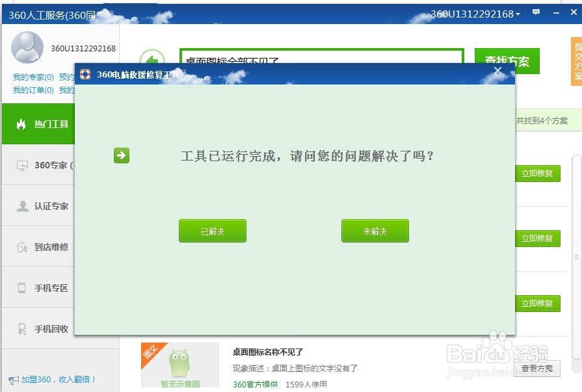The width and height of the screenshot is (582, 392).
Task: Click the 已解决 button in the dialog
Action: tap(212, 231)
